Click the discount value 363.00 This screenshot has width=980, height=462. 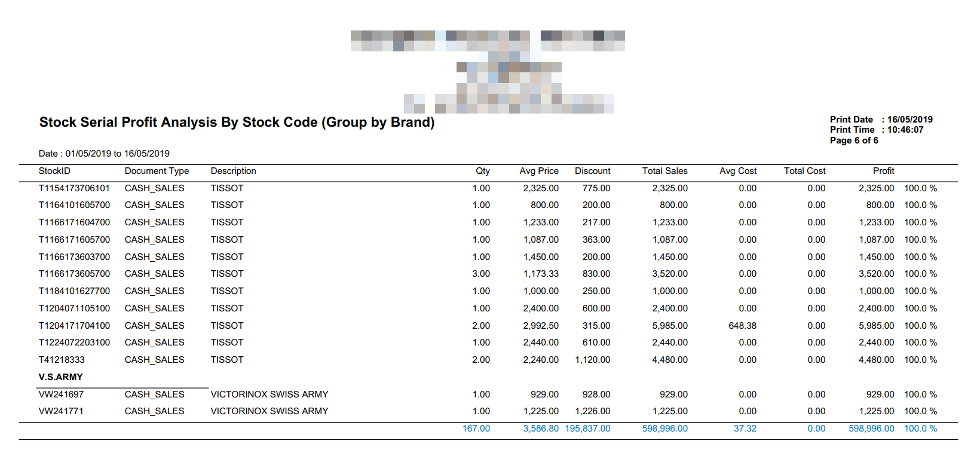596,240
